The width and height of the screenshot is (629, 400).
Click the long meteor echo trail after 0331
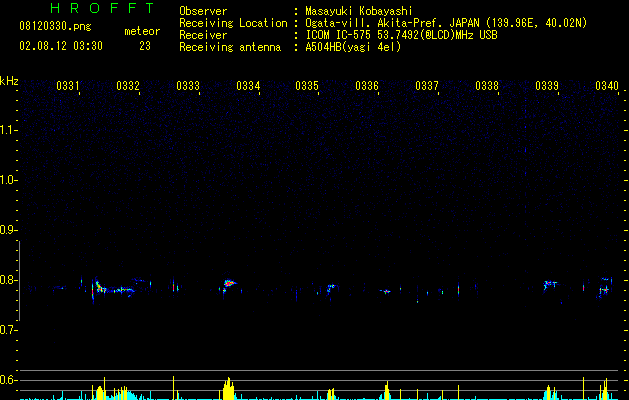click(115, 289)
